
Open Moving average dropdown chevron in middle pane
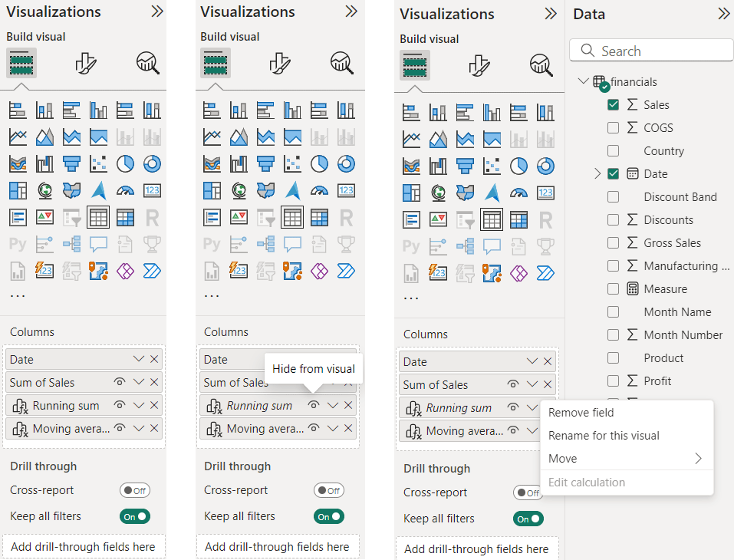click(333, 428)
